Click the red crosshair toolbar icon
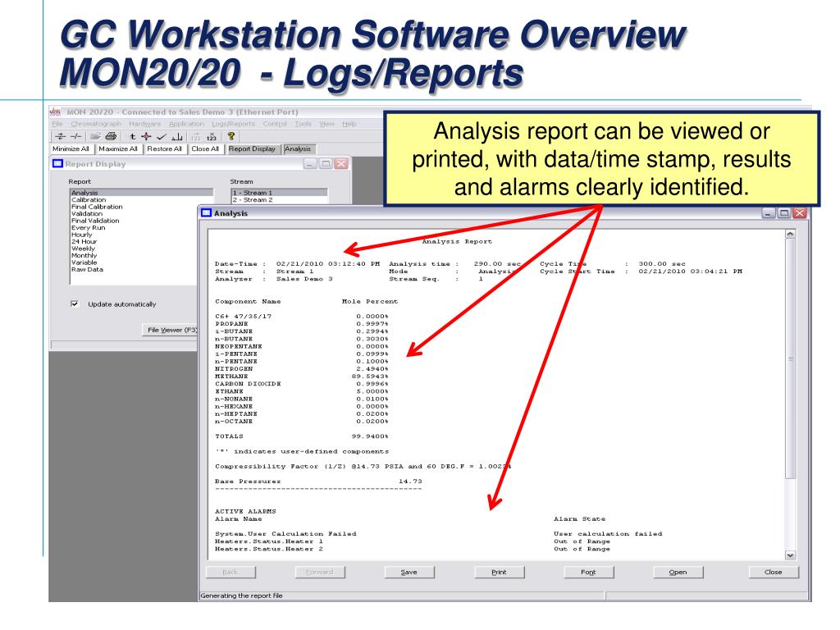 click(146, 137)
